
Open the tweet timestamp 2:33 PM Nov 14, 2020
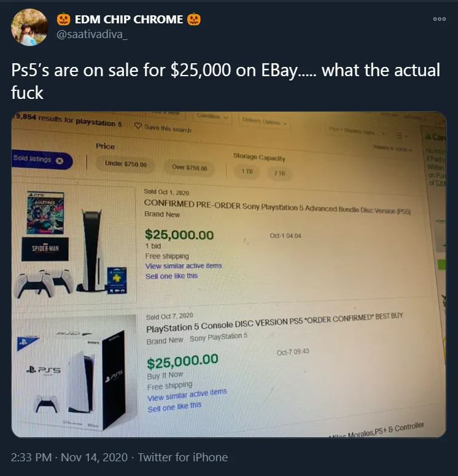pyautogui.click(x=69, y=457)
